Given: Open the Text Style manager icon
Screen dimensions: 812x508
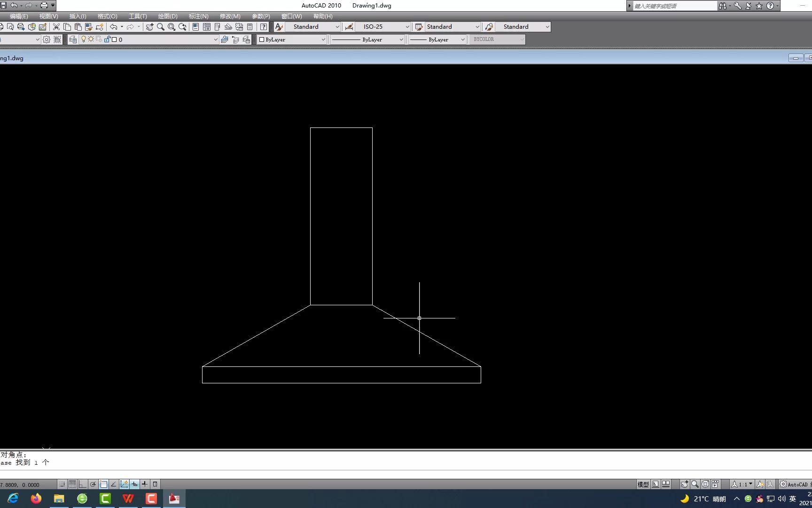Looking at the screenshot, I should [279, 27].
